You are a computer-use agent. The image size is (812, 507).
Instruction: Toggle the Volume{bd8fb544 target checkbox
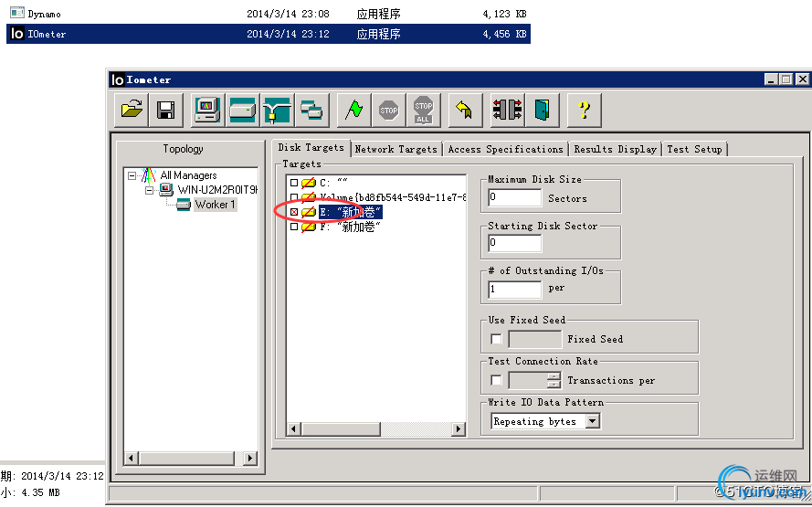coord(294,197)
